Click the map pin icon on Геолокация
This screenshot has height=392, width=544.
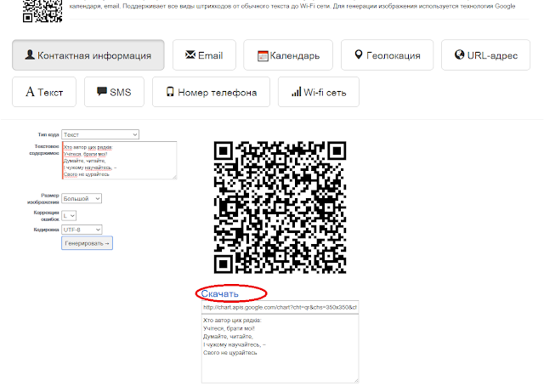click(359, 54)
